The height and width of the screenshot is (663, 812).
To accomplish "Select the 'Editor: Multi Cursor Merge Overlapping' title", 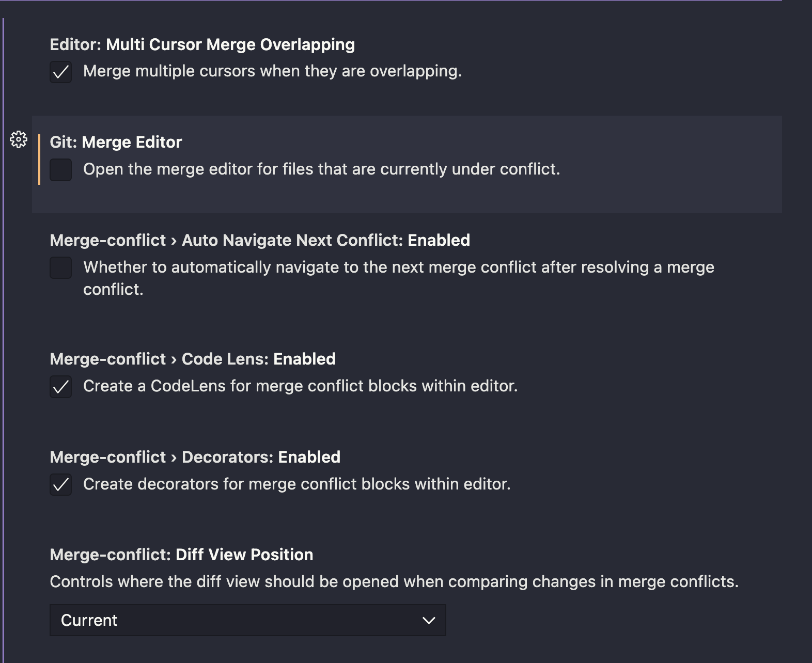I will 201,44.
